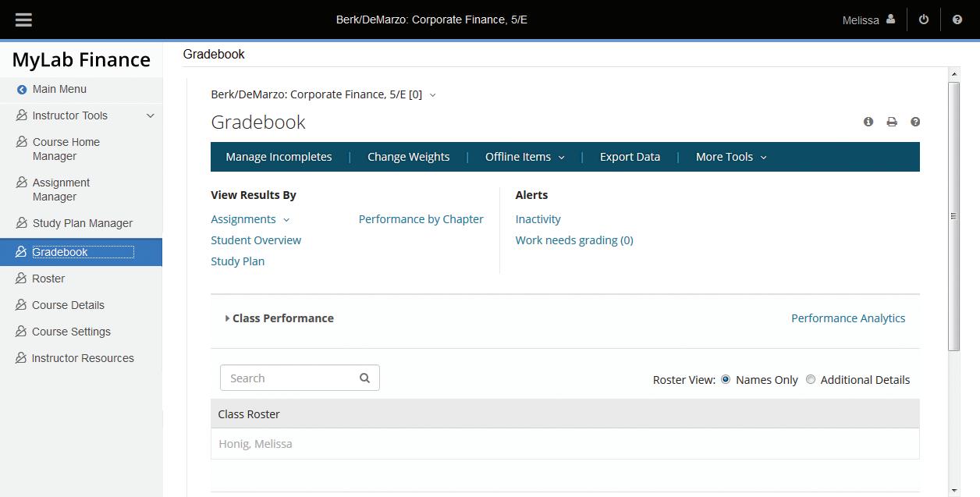Click the Gradebook help icon
Screen dimensions: 980x497
coord(915,122)
